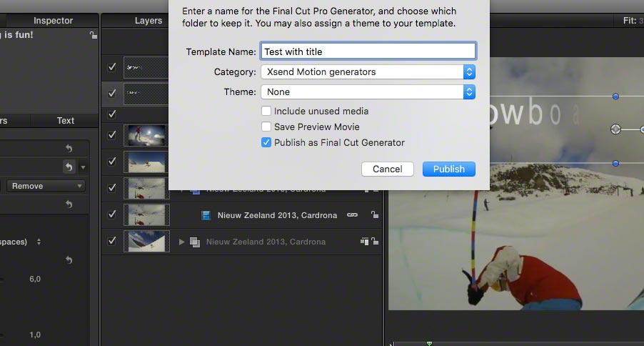Select the dimmed Nieuw Zeeland 2013, Cardrona group name
The width and height of the screenshot is (644, 346).
click(x=266, y=242)
